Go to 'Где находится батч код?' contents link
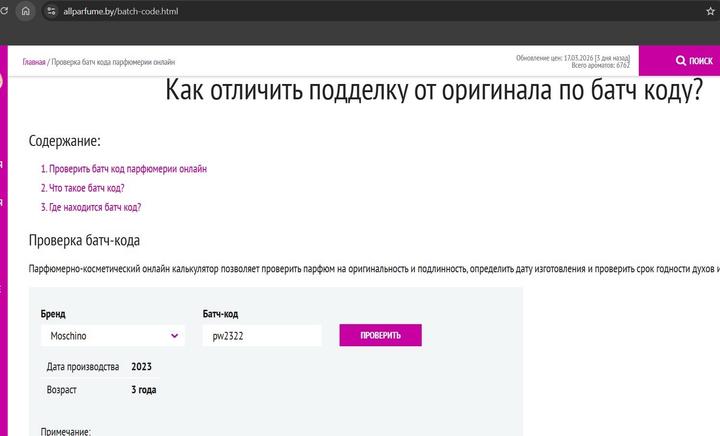 coord(91,207)
